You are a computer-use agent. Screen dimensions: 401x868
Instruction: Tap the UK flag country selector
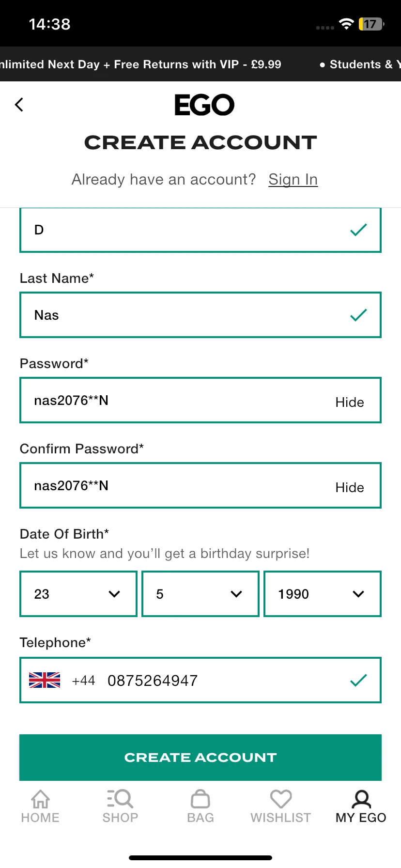[x=45, y=680]
